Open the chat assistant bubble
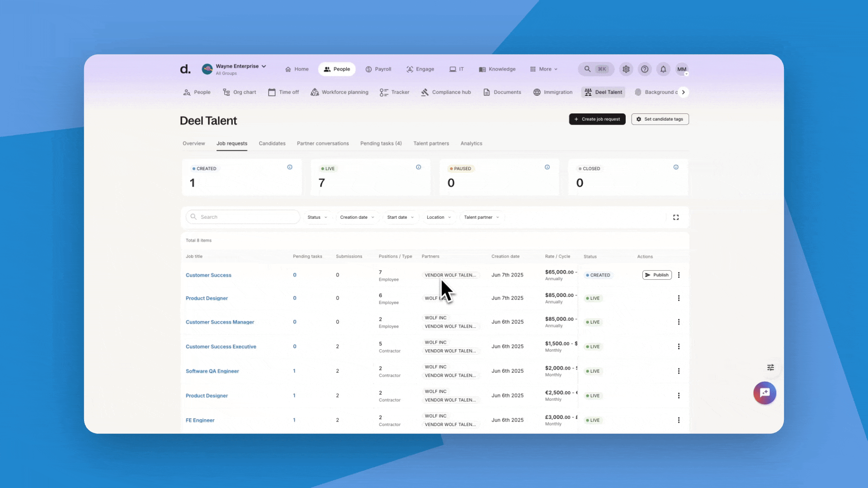The image size is (868, 488). point(764,393)
